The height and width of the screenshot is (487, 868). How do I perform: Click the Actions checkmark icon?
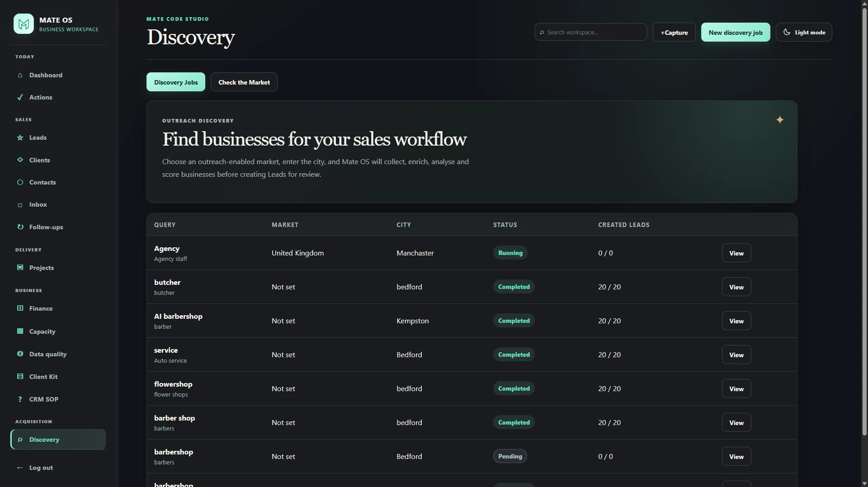(20, 97)
